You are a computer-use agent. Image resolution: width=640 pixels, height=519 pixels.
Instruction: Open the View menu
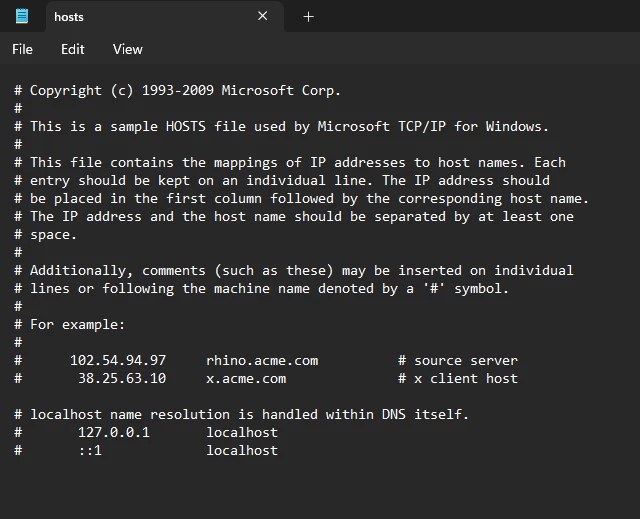[x=128, y=49]
